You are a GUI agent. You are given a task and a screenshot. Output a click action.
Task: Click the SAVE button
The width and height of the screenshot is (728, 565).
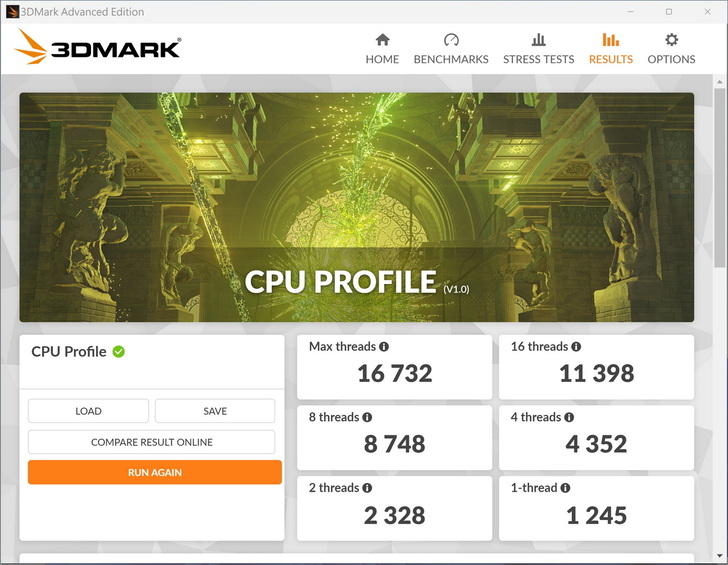(x=215, y=411)
